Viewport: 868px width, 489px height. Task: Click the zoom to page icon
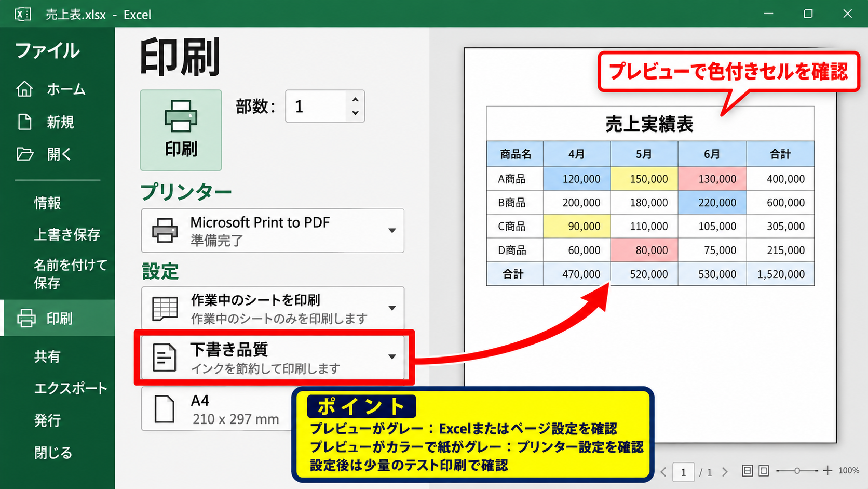(764, 471)
